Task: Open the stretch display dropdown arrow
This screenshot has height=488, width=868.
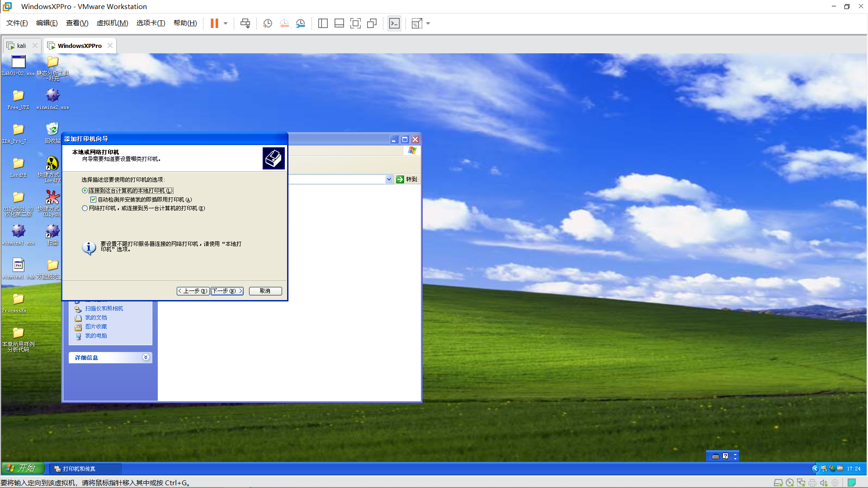Action: (x=428, y=23)
